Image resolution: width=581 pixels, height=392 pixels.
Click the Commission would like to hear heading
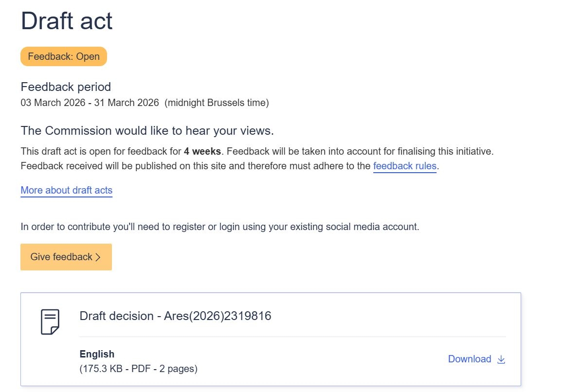pos(147,131)
